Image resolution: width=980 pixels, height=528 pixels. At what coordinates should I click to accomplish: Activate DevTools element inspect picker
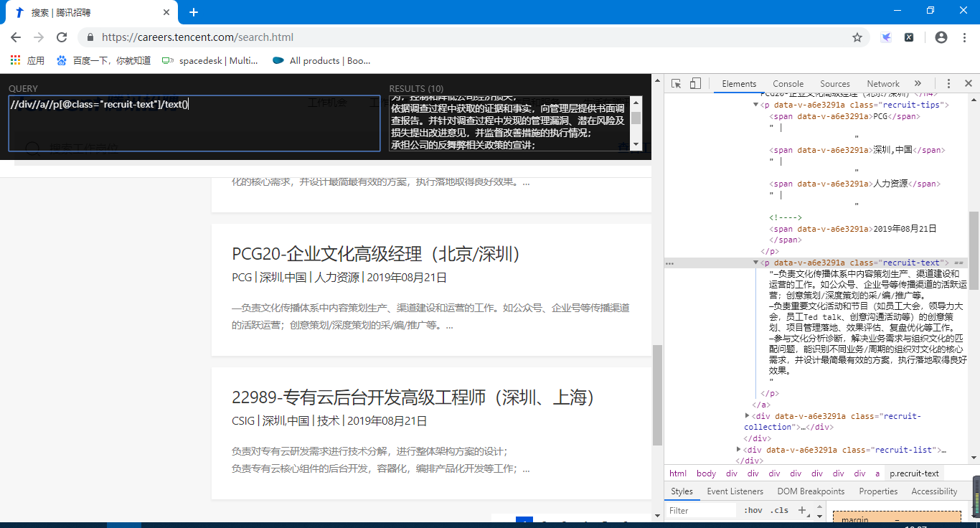pyautogui.click(x=676, y=84)
